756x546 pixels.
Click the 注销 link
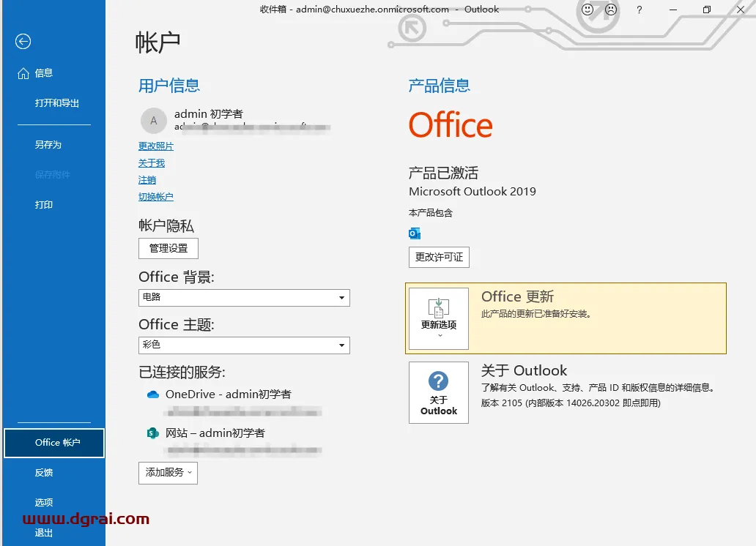coord(147,180)
